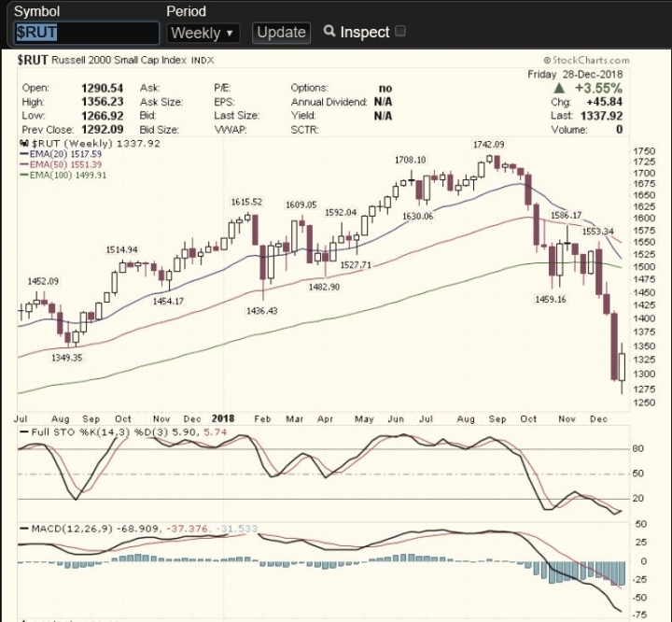Click the EMA(100) 1499.91 legend entry
The image size is (672, 622).
coord(63,175)
